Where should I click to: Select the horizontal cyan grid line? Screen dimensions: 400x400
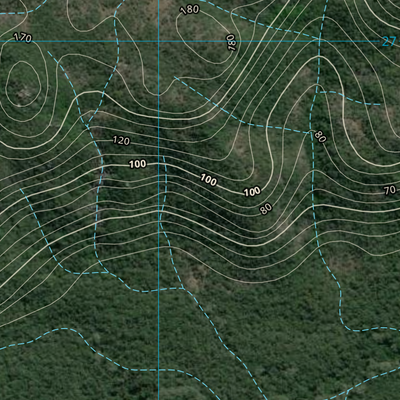190,41
